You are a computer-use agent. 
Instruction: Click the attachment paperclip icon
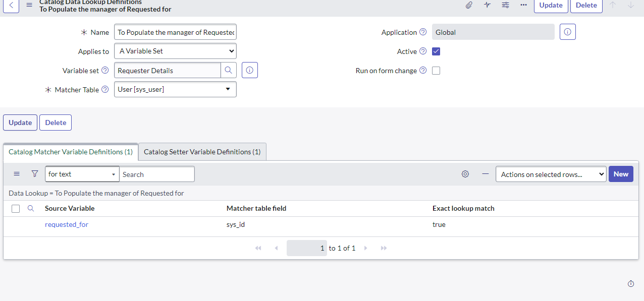coord(469,5)
